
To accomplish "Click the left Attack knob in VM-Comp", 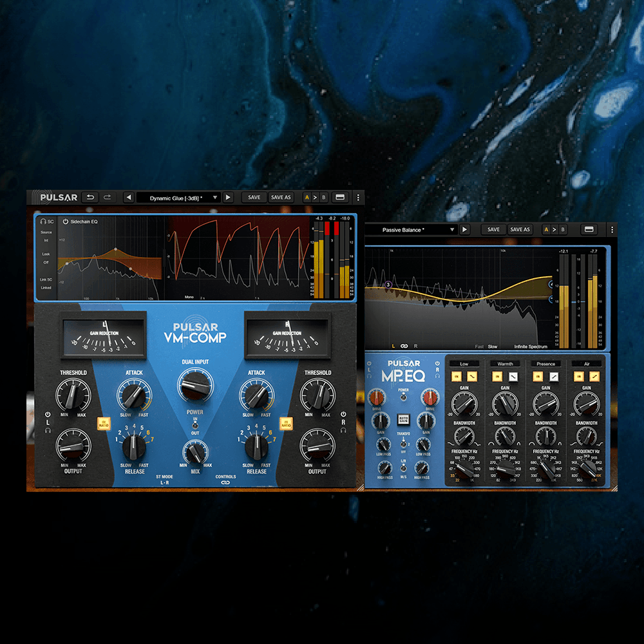I will point(134,394).
